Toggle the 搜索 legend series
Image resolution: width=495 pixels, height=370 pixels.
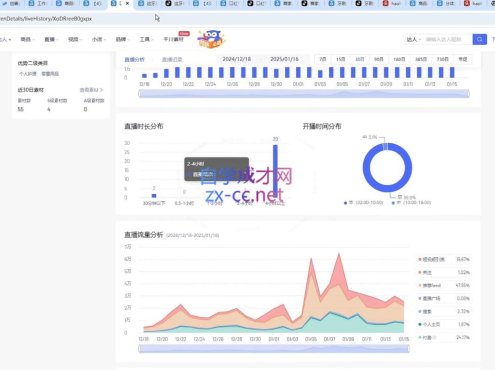(x=444, y=311)
